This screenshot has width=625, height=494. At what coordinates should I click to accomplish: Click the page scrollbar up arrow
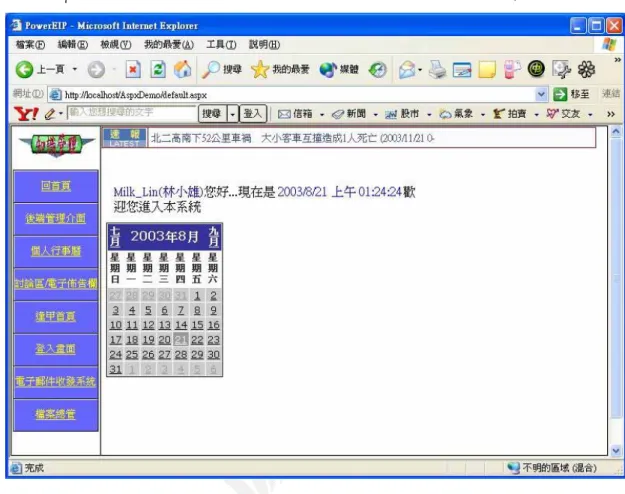click(616, 132)
